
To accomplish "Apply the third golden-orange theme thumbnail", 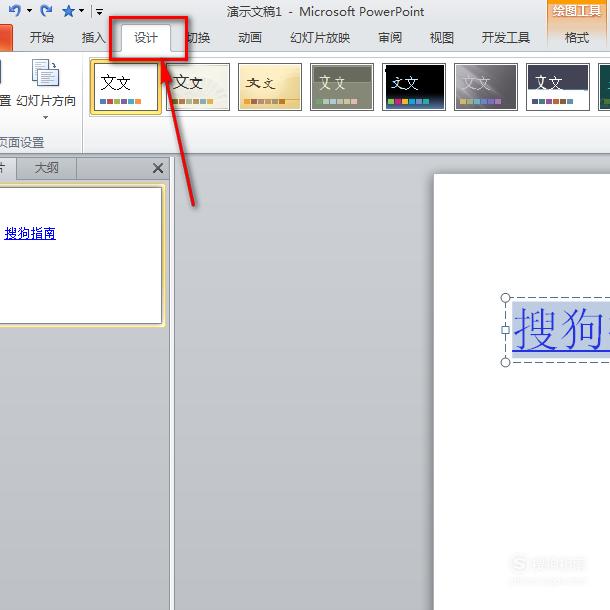I will 270,87.
